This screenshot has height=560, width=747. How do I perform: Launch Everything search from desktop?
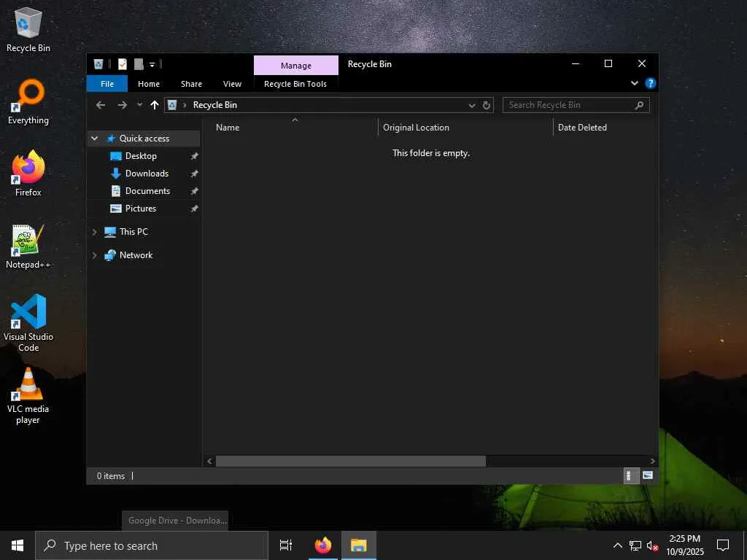(28, 102)
